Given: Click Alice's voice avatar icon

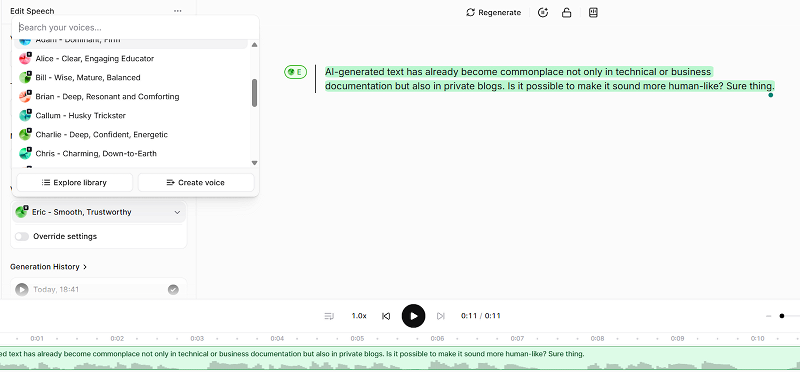Looking at the screenshot, I should click(x=25, y=59).
